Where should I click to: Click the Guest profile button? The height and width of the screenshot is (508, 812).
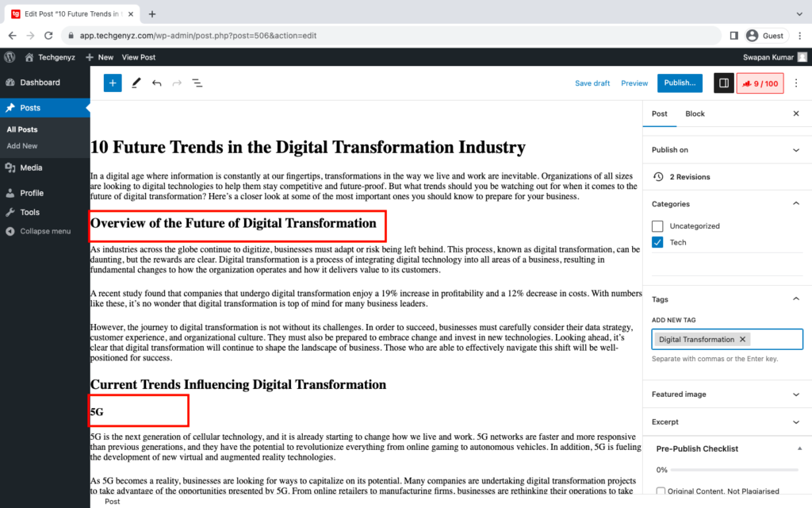(x=765, y=36)
